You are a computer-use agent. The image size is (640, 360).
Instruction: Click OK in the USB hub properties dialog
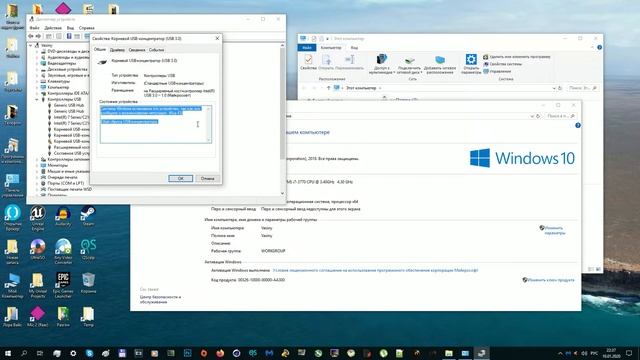(180, 178)
